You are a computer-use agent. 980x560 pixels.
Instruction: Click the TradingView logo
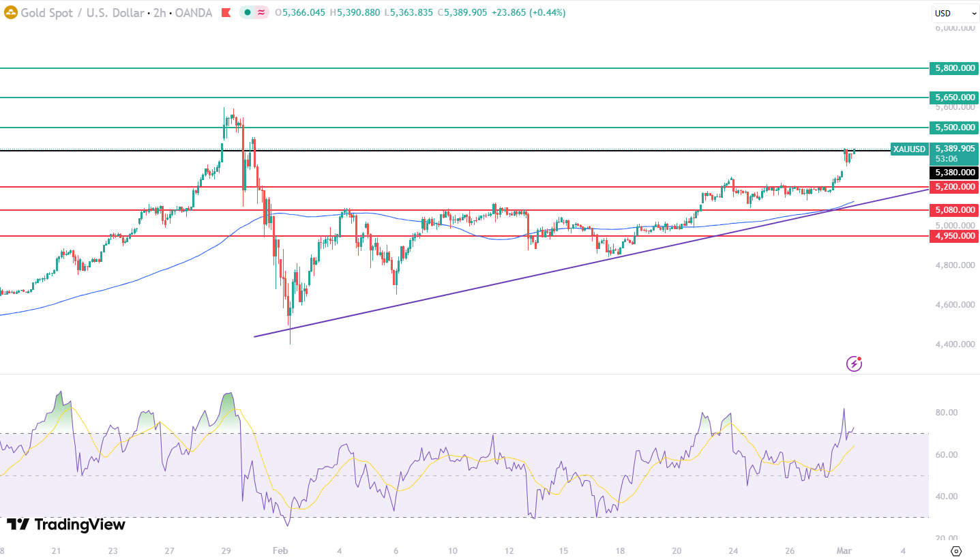tap(66, 525)
